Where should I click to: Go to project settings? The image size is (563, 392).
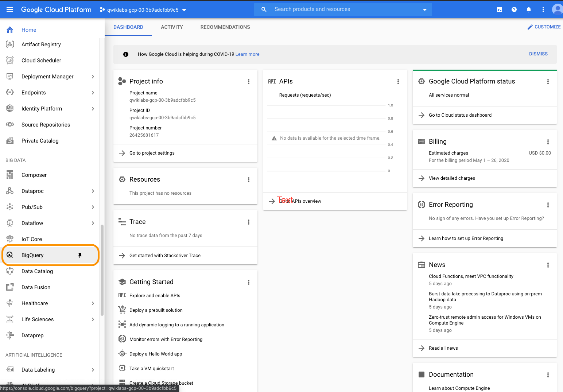point(152,153)
